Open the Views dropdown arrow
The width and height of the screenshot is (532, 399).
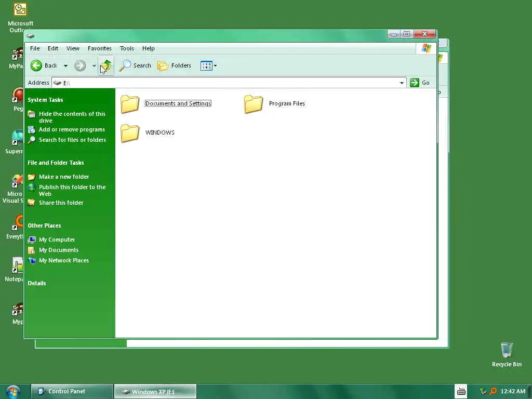point(215,65)
